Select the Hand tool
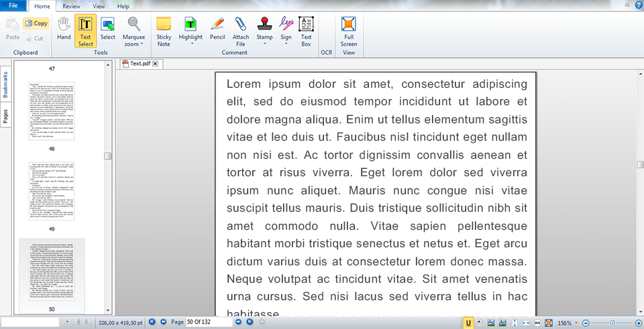Screen dimensions: 644x329 [64, 29]
